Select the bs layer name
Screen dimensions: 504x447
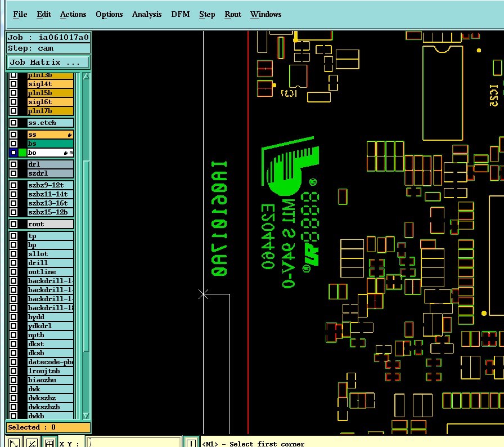(x=51, y=144)
